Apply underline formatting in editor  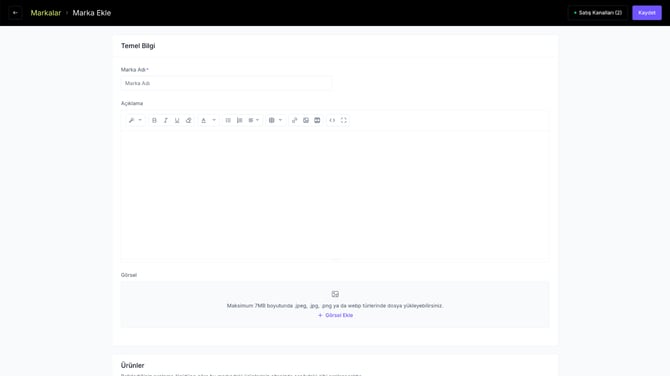pyautogui.click(x=177, y=120)
